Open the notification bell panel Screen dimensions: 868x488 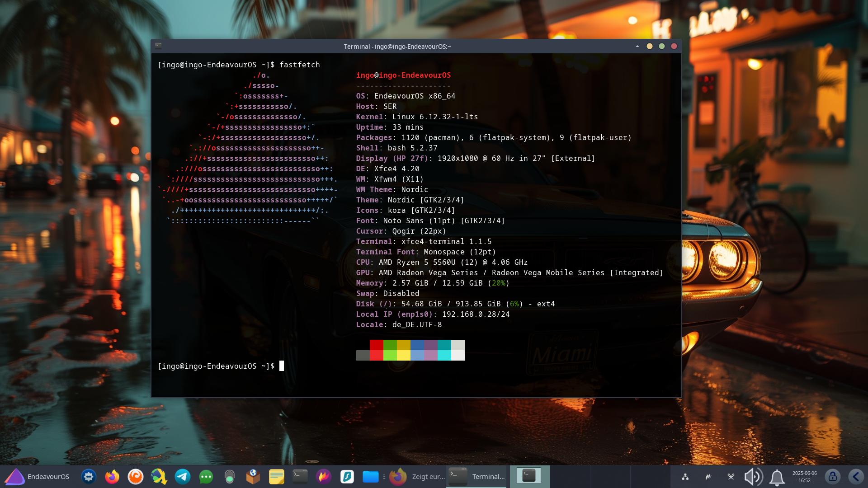tap(777, 477)
